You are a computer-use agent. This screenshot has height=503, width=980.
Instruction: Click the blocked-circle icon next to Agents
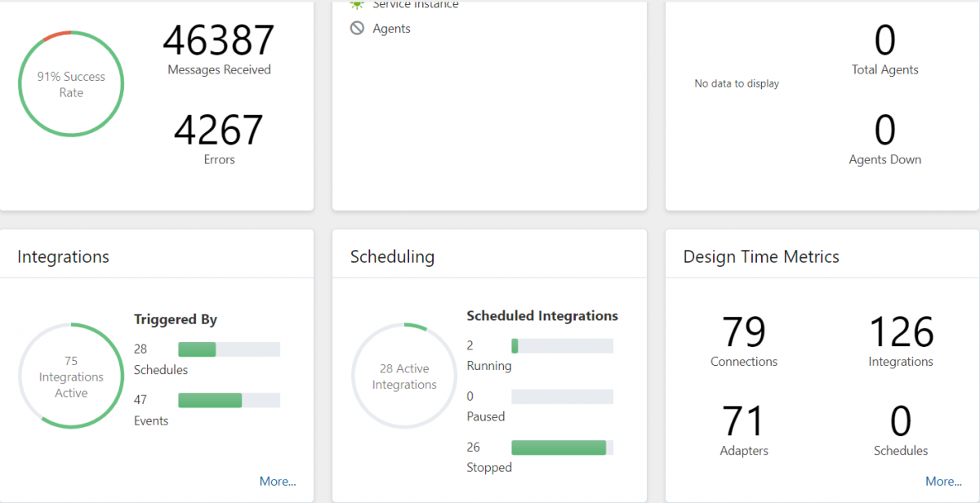[356, 27]
